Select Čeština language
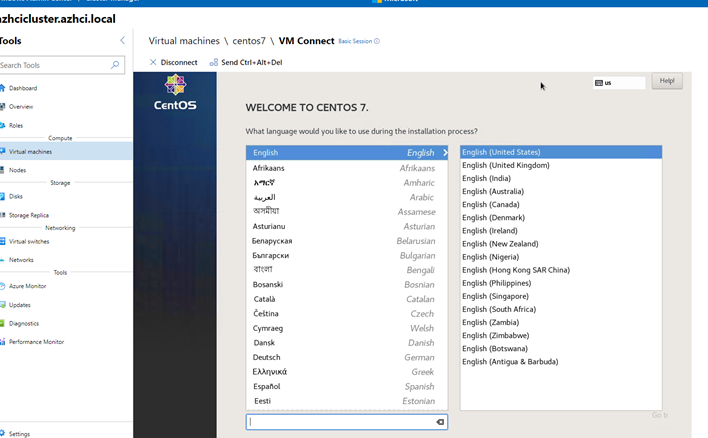The width and height of the screenshot is (708, 438). coord(347,313)
